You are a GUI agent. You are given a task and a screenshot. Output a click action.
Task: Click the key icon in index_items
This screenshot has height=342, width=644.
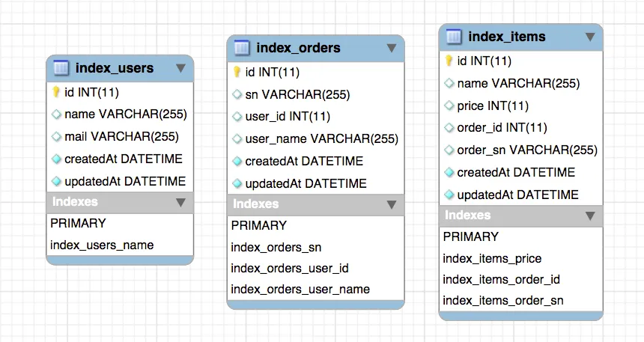[449, 61]
